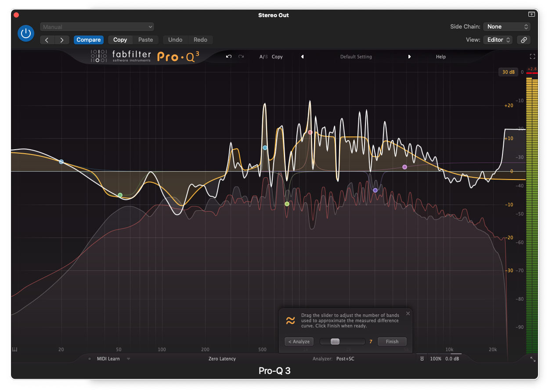
Task: Click the band count slider handle
Action: pyautogui.click(x=335, y=342)
